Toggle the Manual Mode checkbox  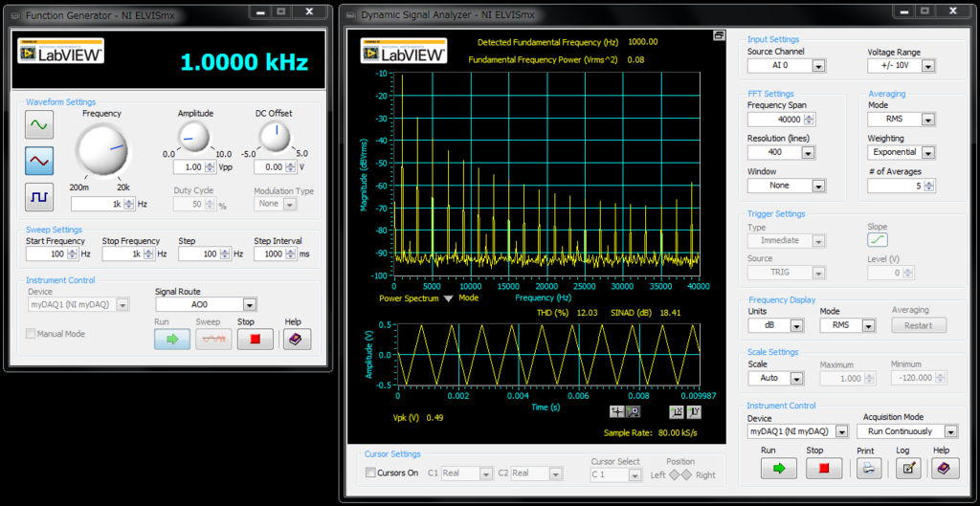[30, 334]
